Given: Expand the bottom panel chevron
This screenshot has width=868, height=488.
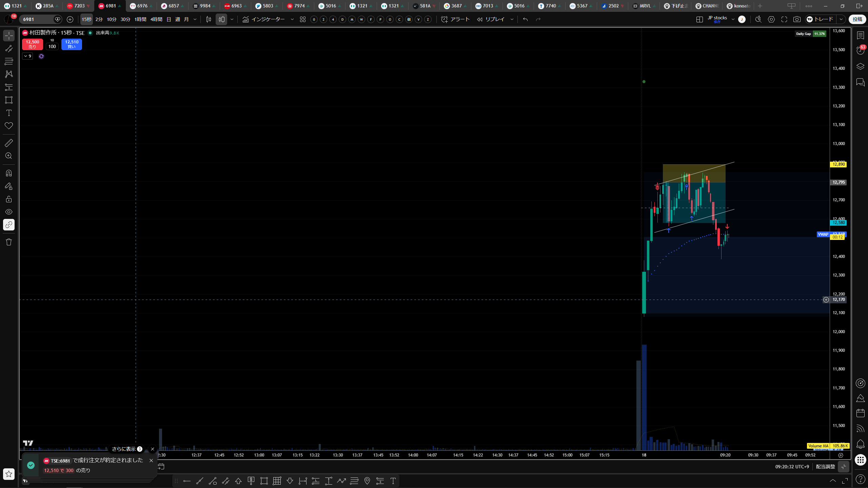Looking at the screenshot, I should [833, 481].
